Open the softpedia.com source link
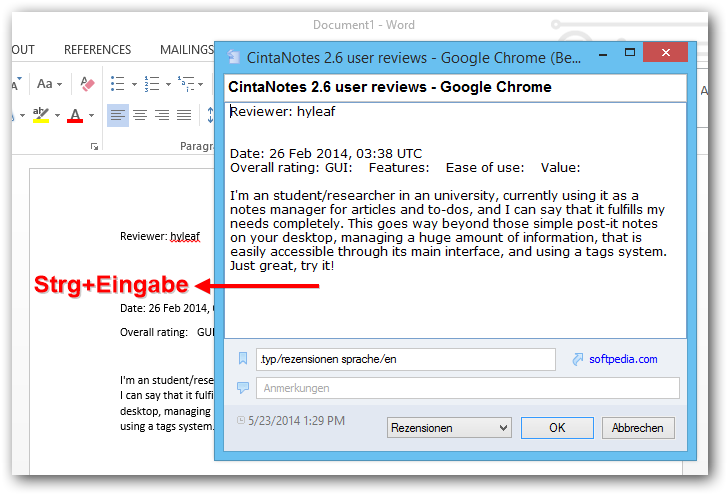The width and height of the screenshot is (728, 495). pos(623,359)
